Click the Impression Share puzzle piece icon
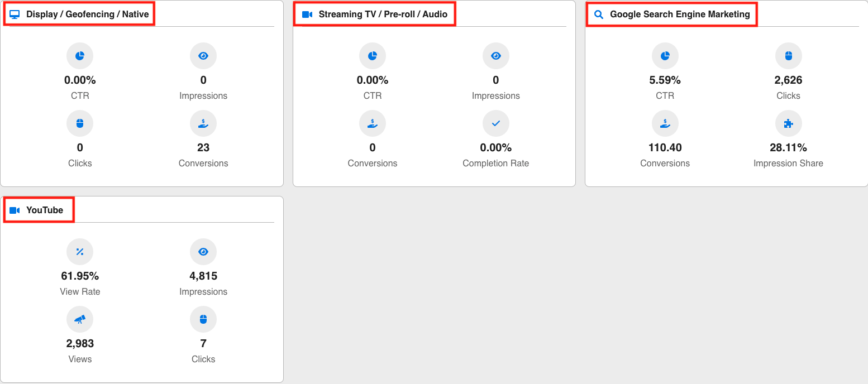 point(788,123)
